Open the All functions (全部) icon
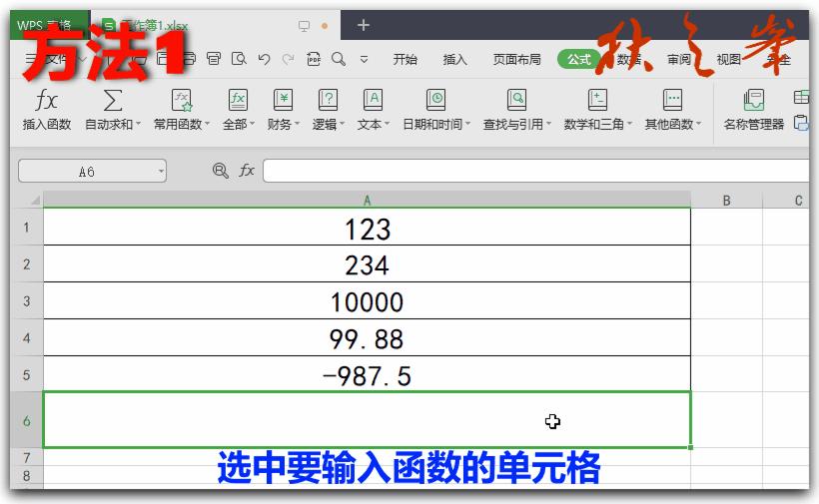Image resolution: width=819 pixels, height=504 pixels. [238, 100]
